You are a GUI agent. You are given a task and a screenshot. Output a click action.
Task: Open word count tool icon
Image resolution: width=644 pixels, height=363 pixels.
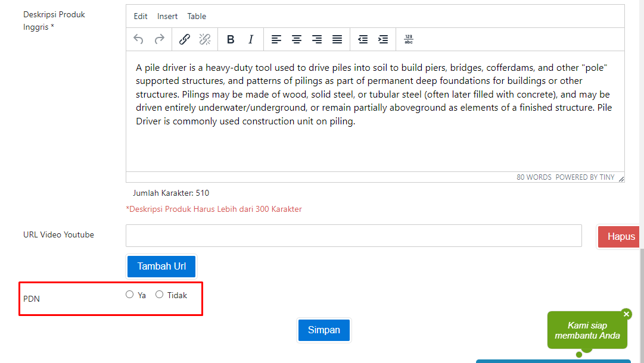coord(409,39)
